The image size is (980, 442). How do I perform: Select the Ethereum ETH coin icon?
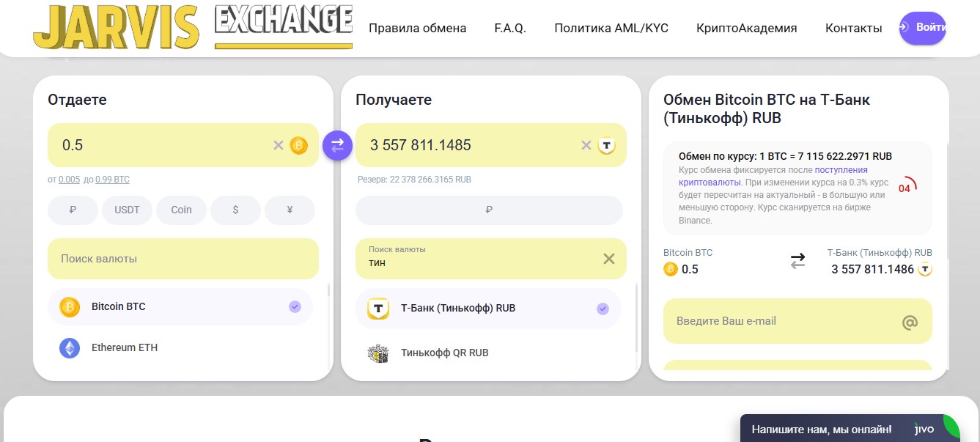69,347
